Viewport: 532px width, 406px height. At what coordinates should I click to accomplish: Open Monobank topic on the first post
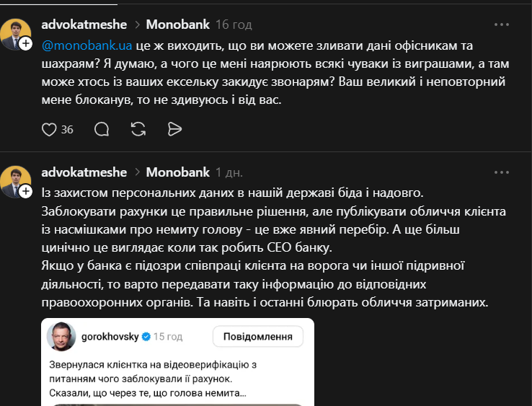[177, 25]
